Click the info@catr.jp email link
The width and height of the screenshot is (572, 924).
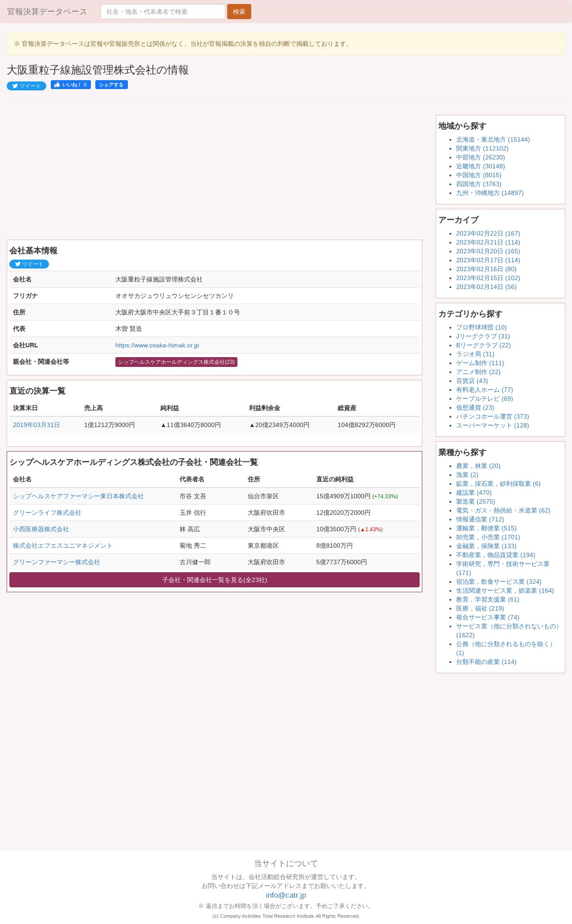(x=286, y=895)
